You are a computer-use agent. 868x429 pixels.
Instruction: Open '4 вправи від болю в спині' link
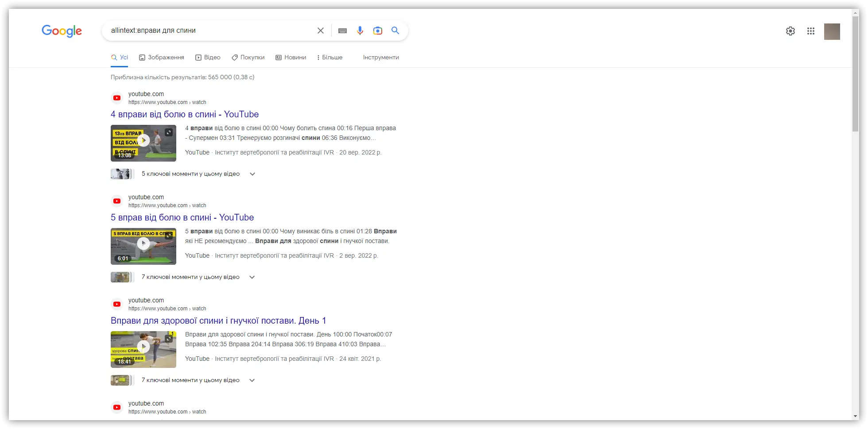[x=185, y=114]
